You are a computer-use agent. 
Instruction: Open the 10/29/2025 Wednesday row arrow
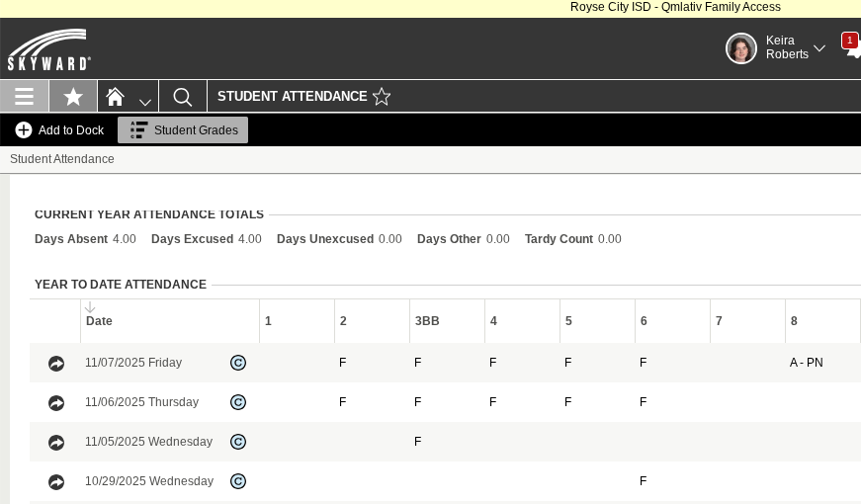point(56,482)
